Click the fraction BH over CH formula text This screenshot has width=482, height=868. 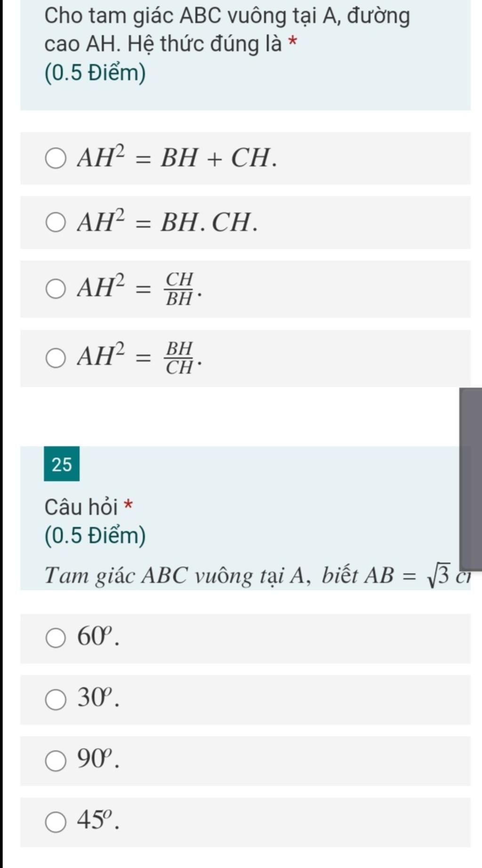pos(139,357)
